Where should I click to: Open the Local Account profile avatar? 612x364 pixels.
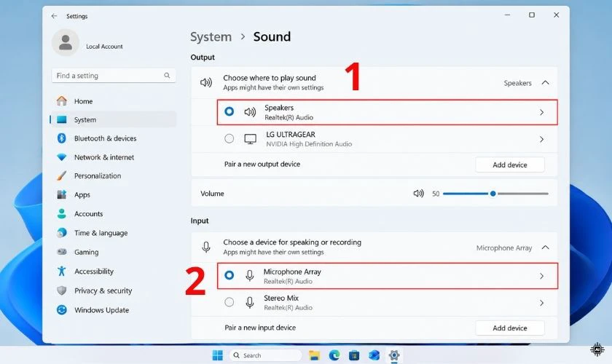pos(65,42)
